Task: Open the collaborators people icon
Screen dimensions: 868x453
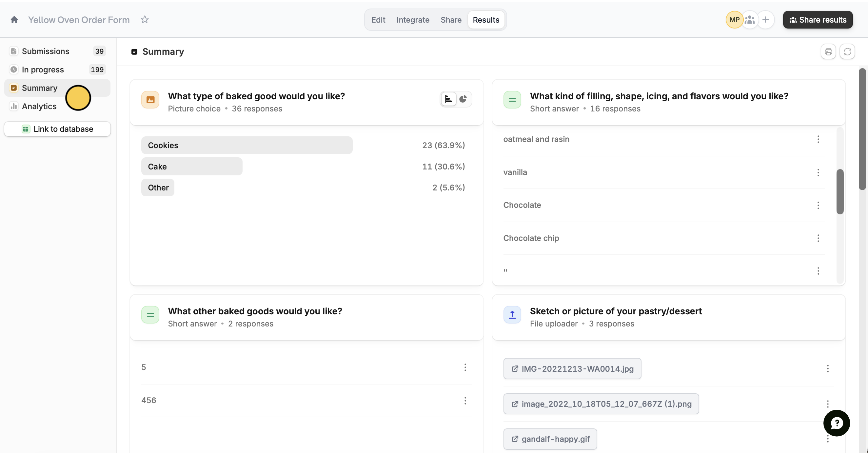Action: pyautogui.click(x=750, y=20)
